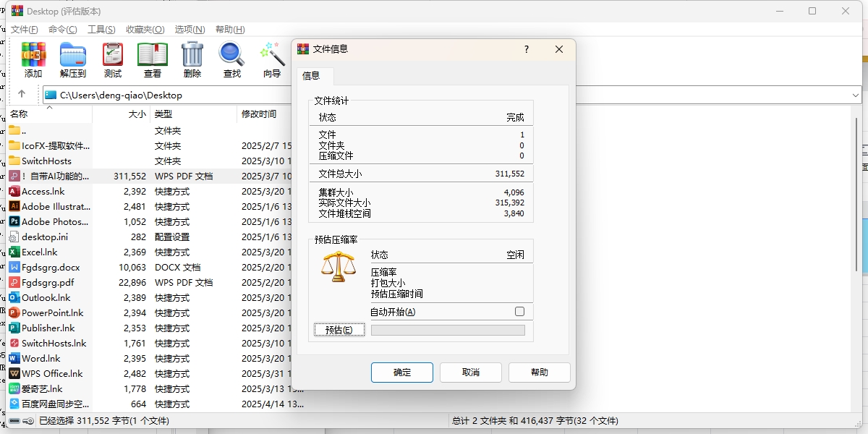Screen dimensions: 868x434
Task: Open the address bar path dropdown
Action: pos(856,94)
